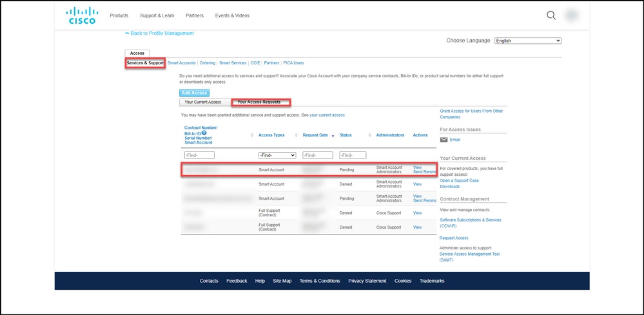644x315 pixels.
Task: Click View for the Denied Smart Account row
Action: [417, 184]
